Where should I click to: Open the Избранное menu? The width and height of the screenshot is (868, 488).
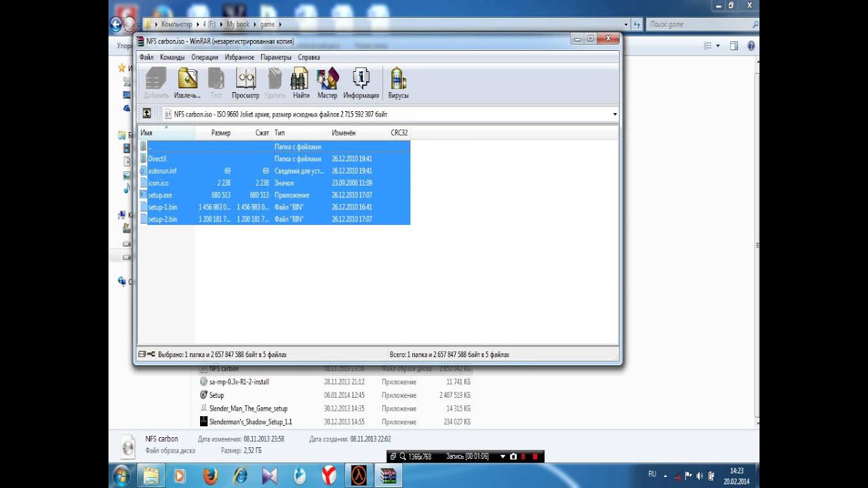[239, 58]
